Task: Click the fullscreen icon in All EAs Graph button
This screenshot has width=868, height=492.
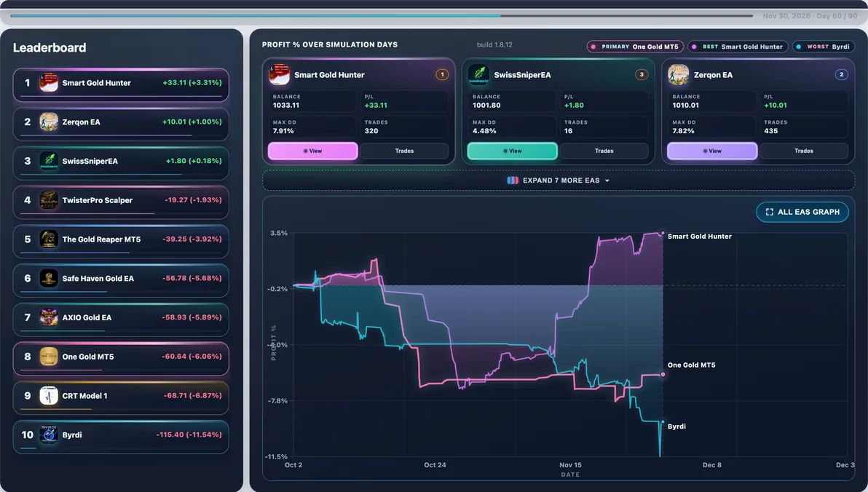Action: 770,212
